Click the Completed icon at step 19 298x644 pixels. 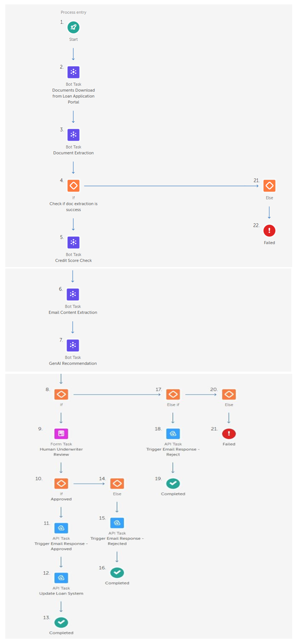pyautogui.click(x=173, y=483)
